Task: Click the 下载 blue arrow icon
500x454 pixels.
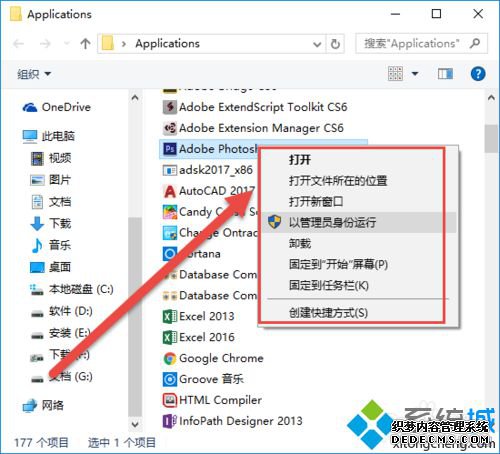Action: coord(37,224)
